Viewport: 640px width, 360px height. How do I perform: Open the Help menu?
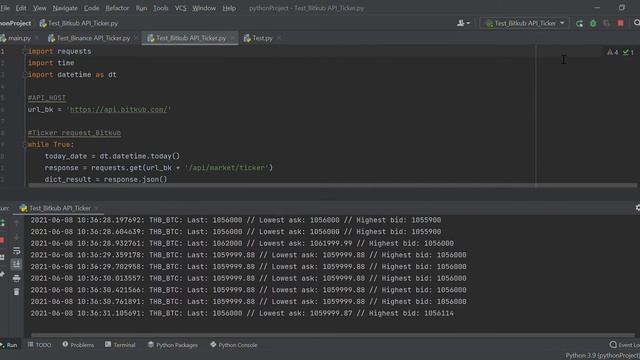pyautogui.click(x=229, y=8)
